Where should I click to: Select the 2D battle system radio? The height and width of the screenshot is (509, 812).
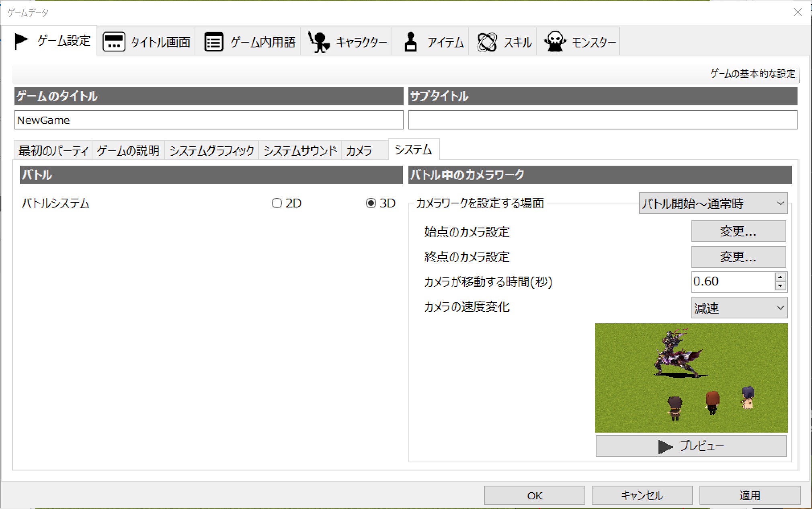tap(277, 203)
